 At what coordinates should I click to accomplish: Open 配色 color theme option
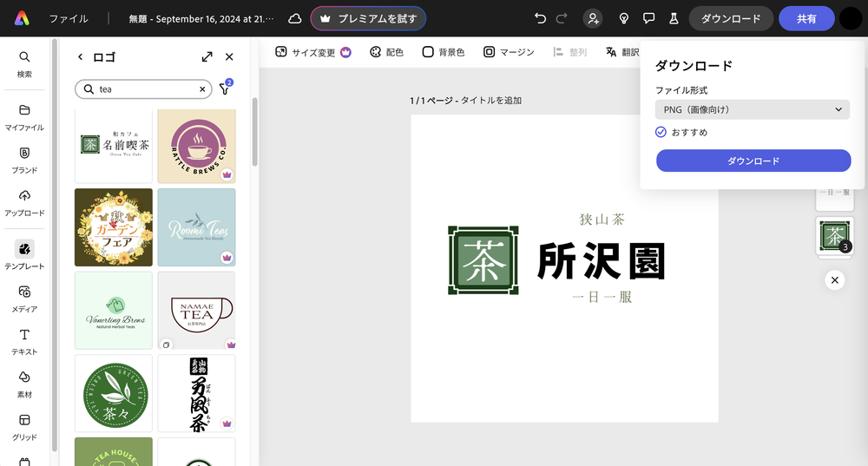click(x=386, y=52)
